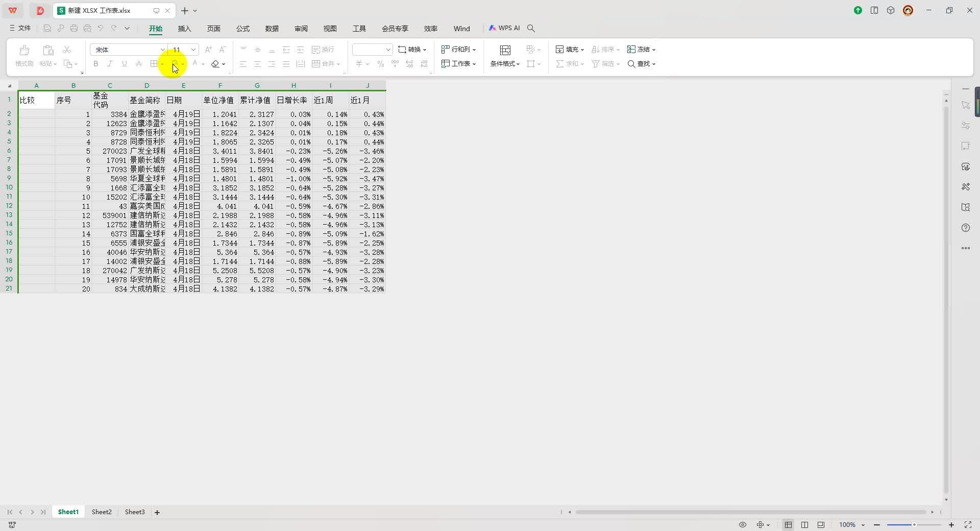980x531 pixels.
Task: Click the Conditional Formatting (条件格式) icon
Action: [x=505, y=50]
